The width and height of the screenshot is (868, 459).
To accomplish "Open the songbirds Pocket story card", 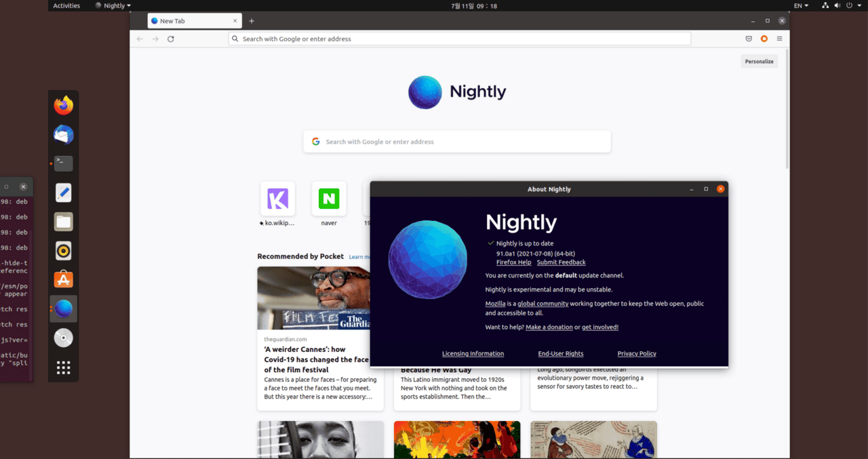I will point(593,389).
